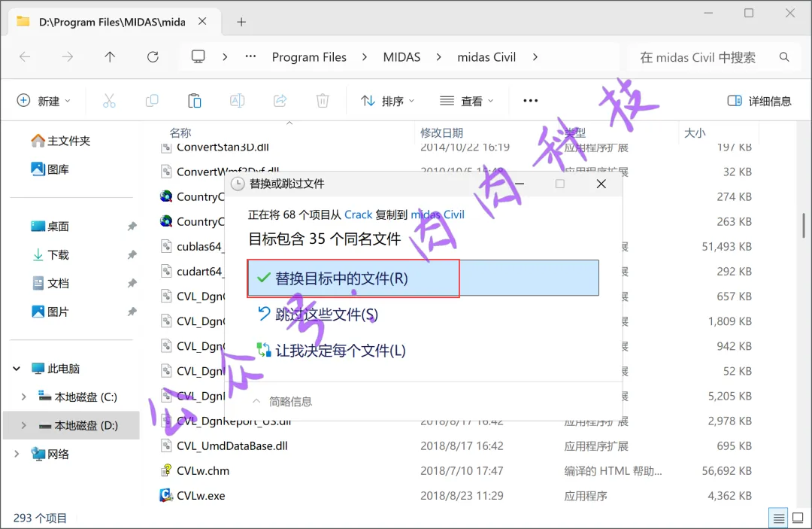This screenshot has width=812, height=529.
Task: Click the Back navigation arrow
Action: tap(25, 57)
